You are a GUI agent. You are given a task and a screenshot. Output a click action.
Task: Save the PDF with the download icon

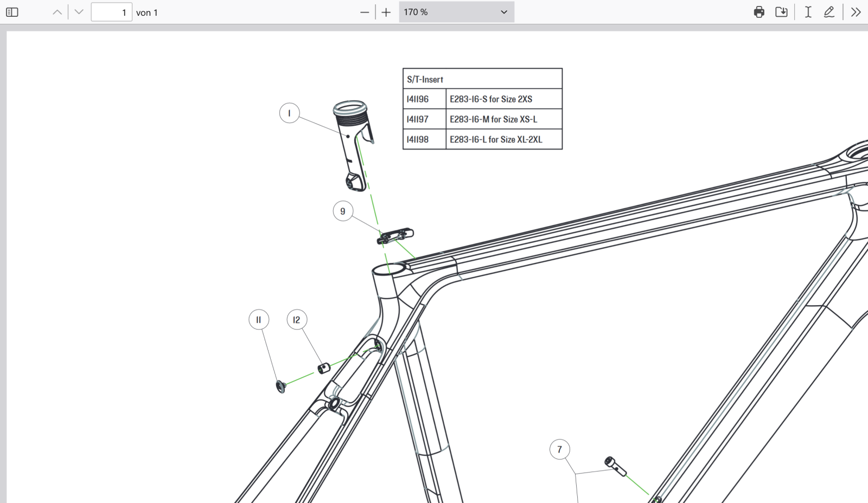(781, 12)
